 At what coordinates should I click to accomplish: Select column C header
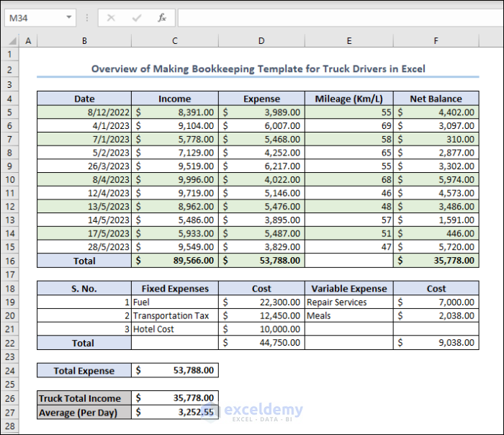(175, 41)
